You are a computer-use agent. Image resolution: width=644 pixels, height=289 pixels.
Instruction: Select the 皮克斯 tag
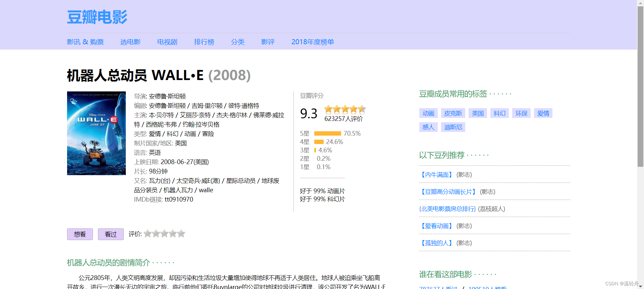453,113
